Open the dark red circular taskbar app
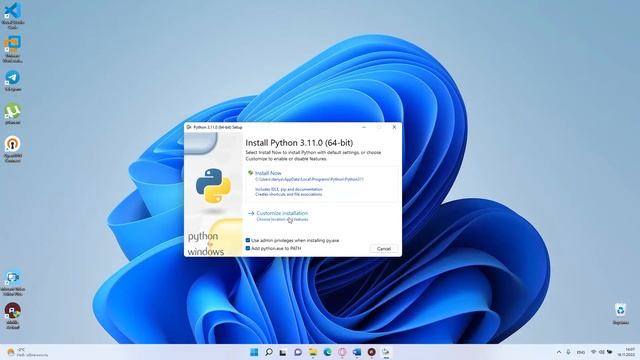Image resolution: width=640 pixels, height=360 pixels. click(371, 352)
